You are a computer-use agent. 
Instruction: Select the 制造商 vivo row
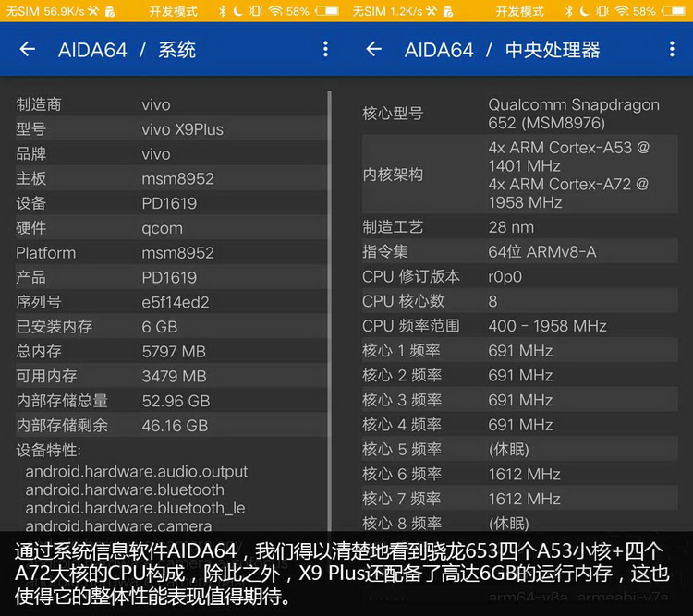click(166, 104)
